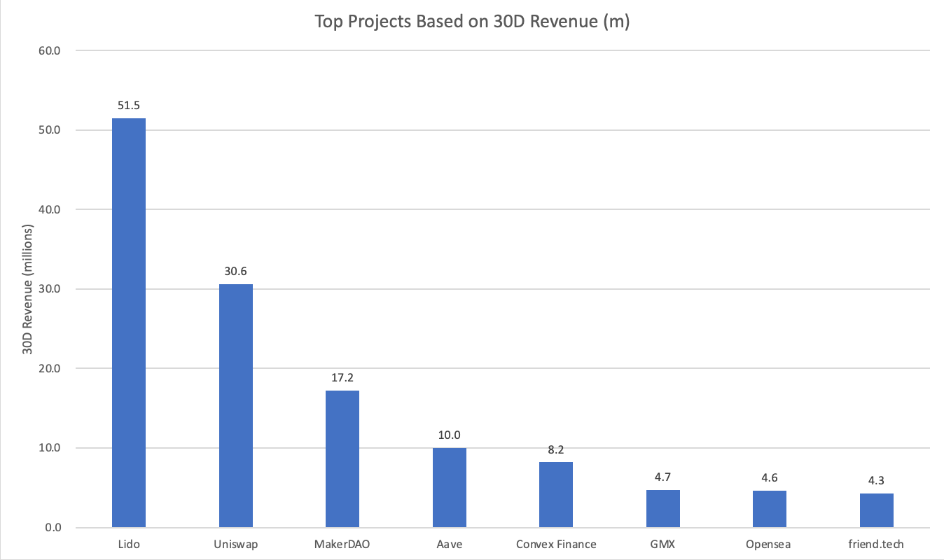944x560 pixels.
Task: Click the 4.7 data label
Action: pyautogui.click(x=663, y=477)
